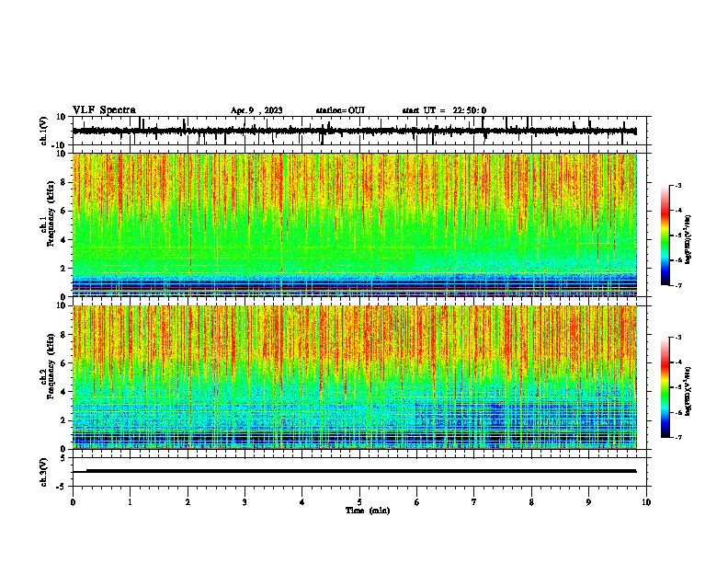The height and width of the screenshot is (563, 728).
Task: Click the ch.3 flat voltage trace
Action: (354, 471)
